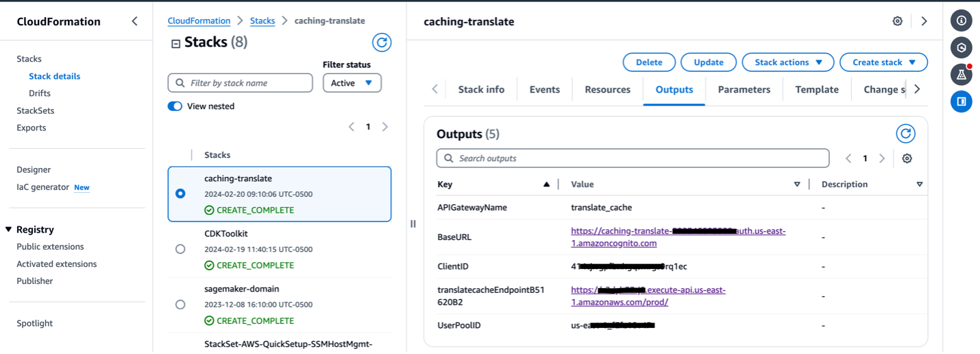This screenshot has height=354, width=980.
Task: Select the ClientID key cell
Action: (x=453, y=266)
